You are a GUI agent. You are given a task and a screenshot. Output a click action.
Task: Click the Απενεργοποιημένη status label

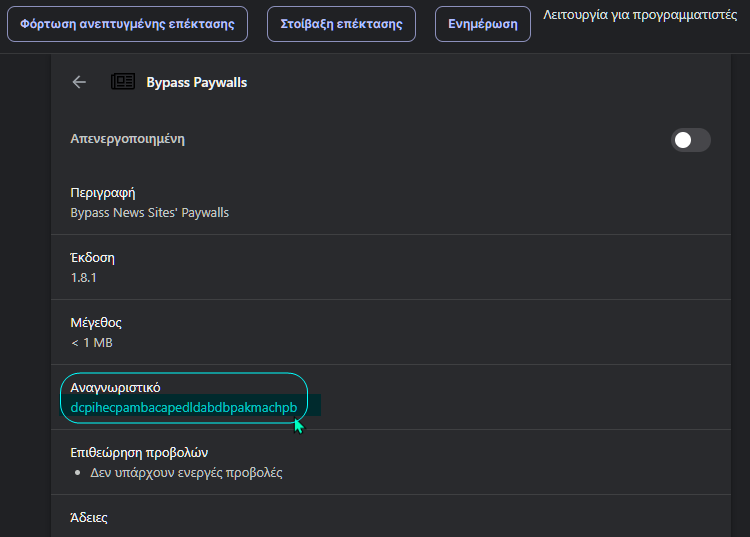[127, 139]
